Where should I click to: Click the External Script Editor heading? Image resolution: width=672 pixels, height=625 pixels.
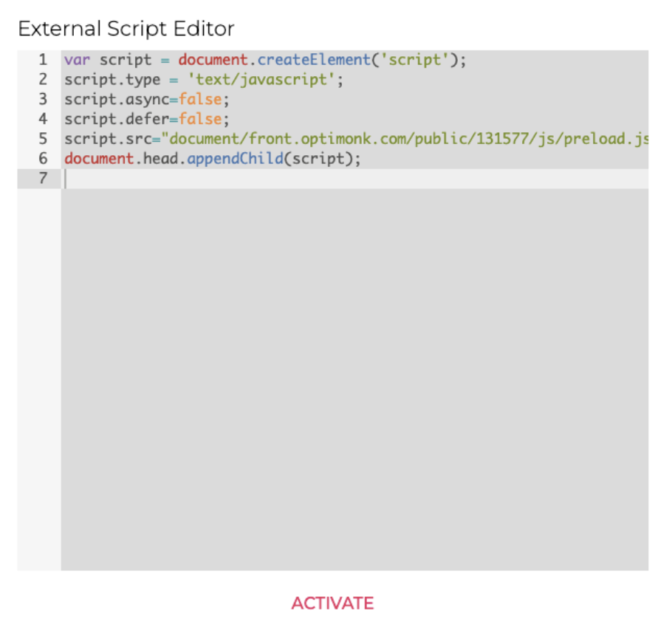coord(126,29)
